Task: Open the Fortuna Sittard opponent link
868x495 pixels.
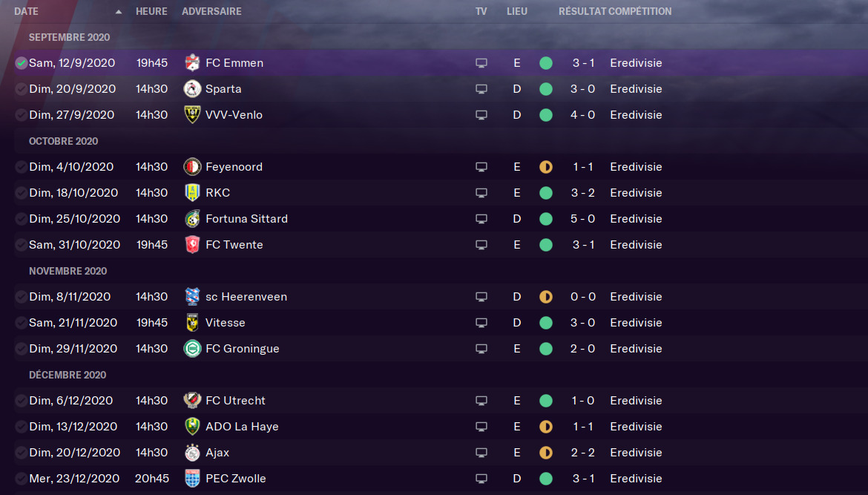Action: pos(246,219)
